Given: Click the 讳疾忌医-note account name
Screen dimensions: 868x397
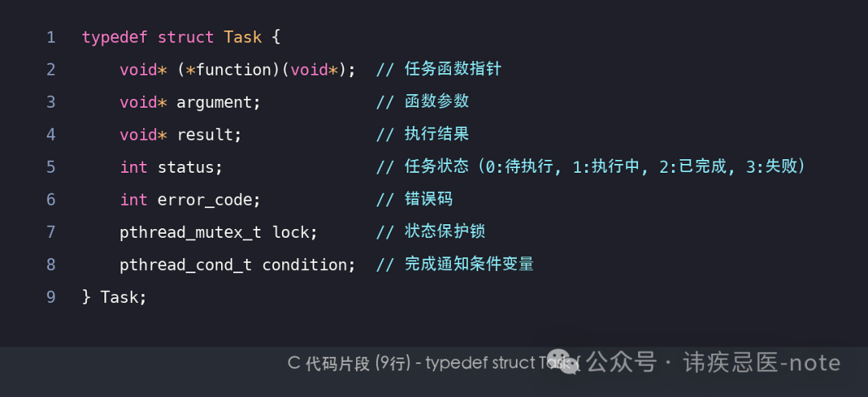Looking at the screenshot, I should (762, 362).
